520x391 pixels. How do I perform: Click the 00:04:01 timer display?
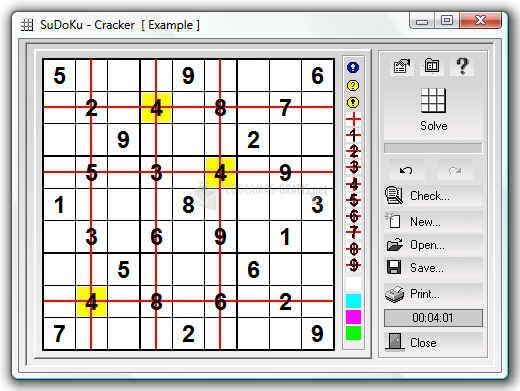pyautogui.click(x=433, y=318)
